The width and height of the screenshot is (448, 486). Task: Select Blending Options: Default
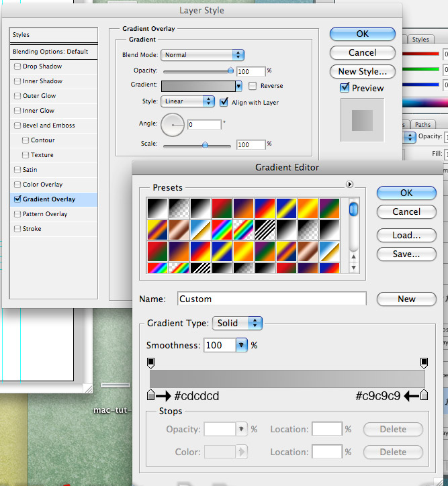tap(54, 52)
